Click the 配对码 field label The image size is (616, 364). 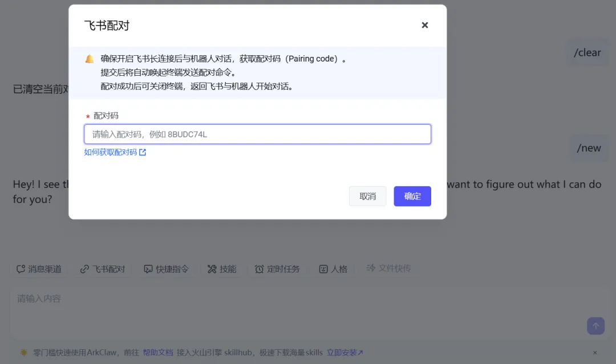click(106, 116)
